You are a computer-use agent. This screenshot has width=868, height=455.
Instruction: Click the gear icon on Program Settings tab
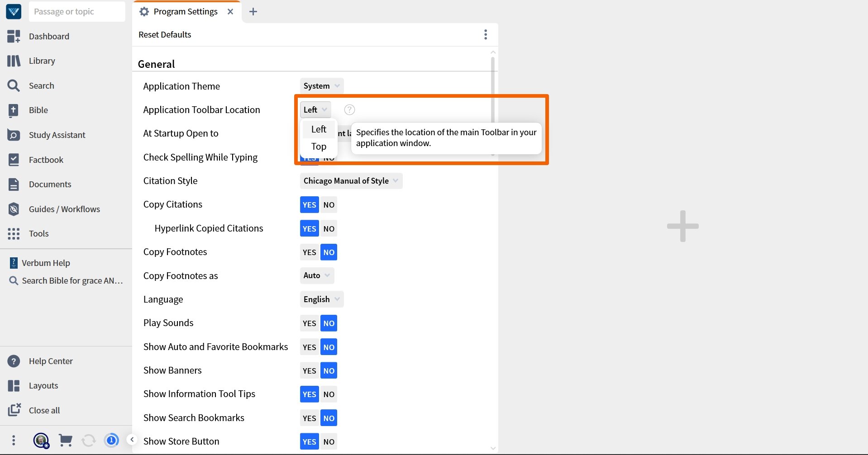pyautogui.click(x=144, y=11)
